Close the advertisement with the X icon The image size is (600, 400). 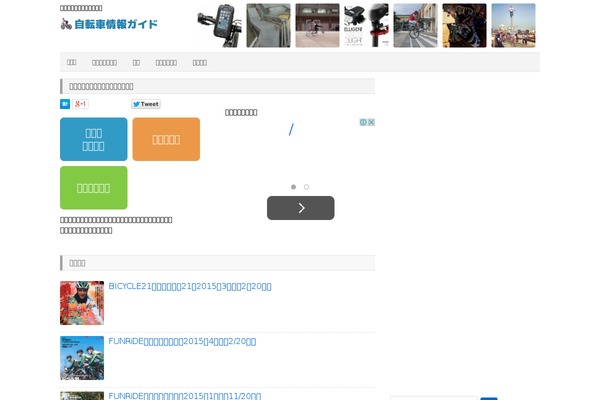pos(371,122)
